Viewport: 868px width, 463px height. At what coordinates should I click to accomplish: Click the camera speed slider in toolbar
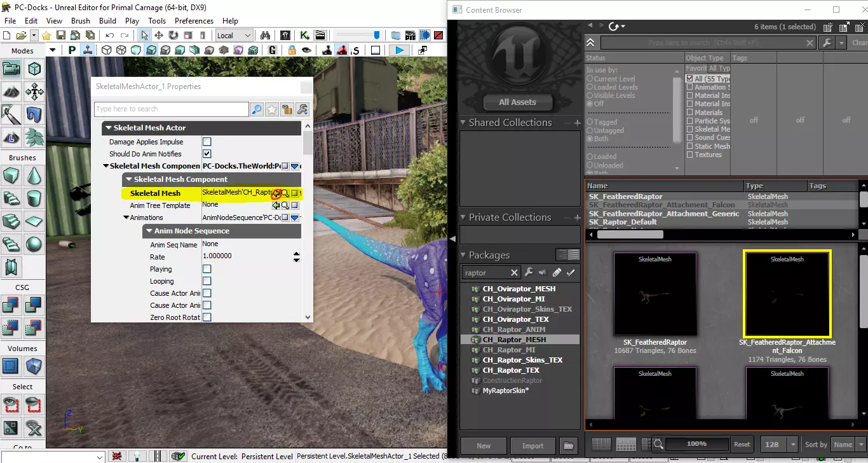357,36
